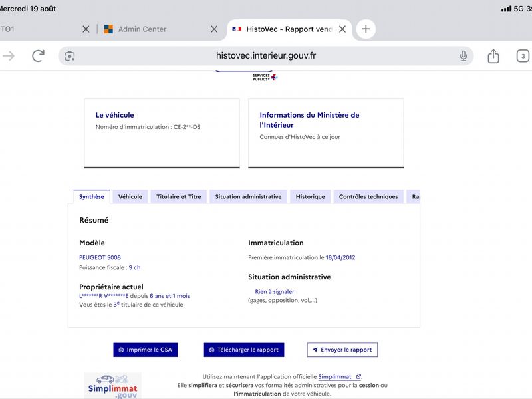Image resolution: width=532 pixels, height=399 pixels.
Task: Click the Le véhicule card
Action: [x=162, y=134]
